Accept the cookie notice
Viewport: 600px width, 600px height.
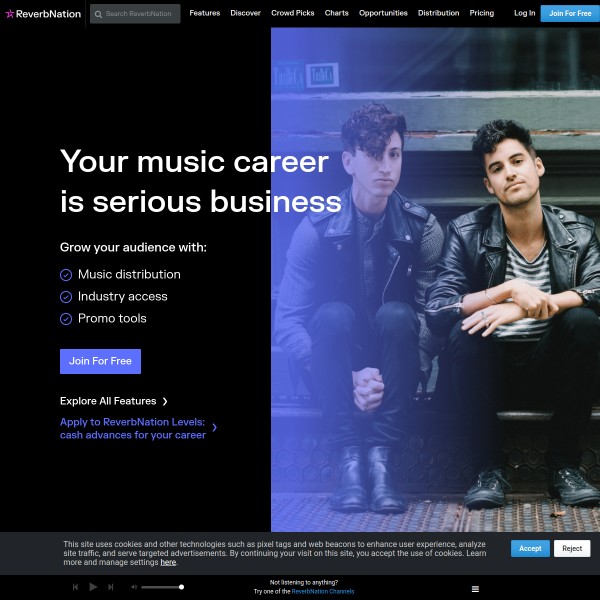tap(530, 548)
